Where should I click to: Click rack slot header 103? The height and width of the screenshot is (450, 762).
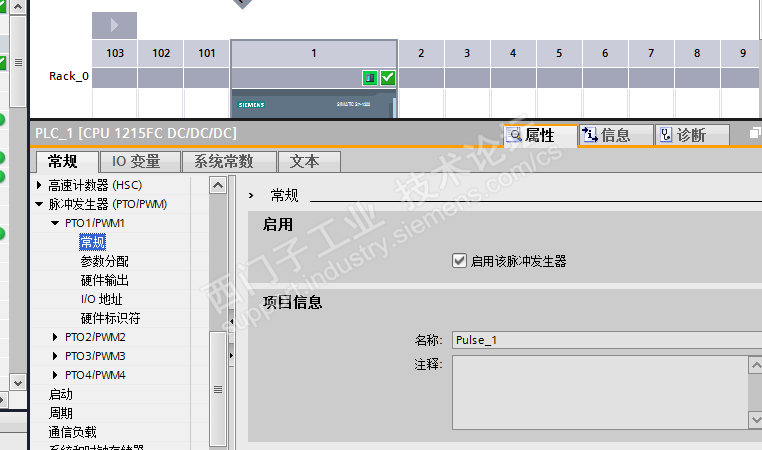point(115,53)
